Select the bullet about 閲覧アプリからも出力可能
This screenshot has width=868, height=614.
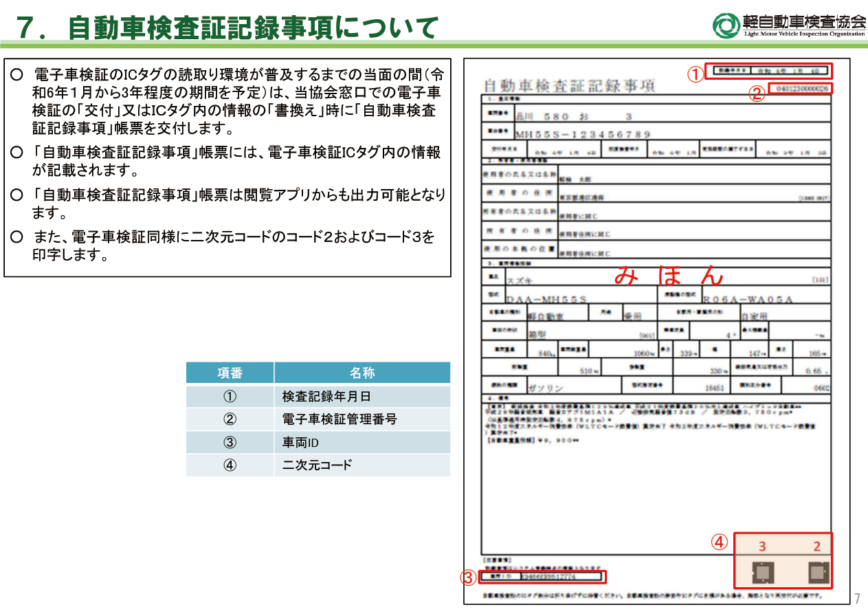point(227,204)
